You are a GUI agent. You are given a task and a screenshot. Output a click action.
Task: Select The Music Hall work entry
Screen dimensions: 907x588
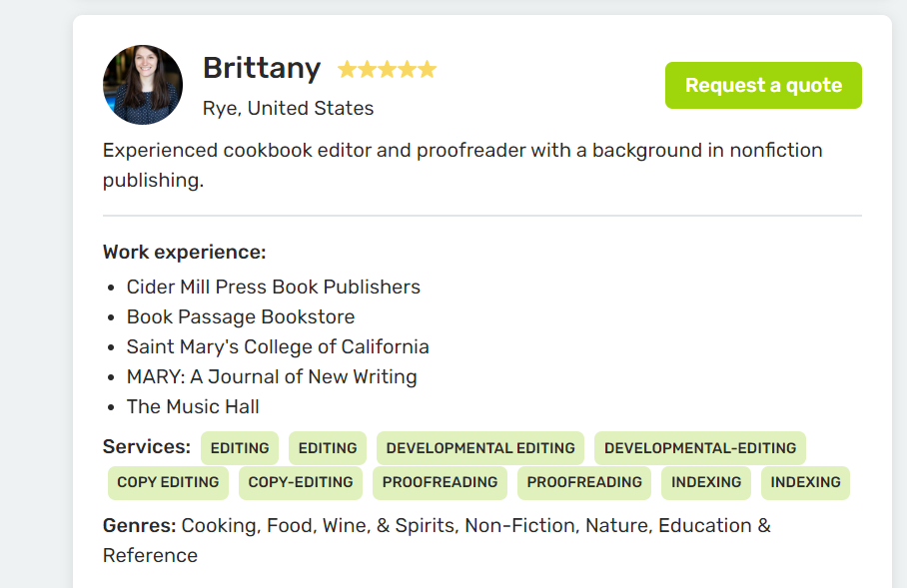tap(193, 406)
